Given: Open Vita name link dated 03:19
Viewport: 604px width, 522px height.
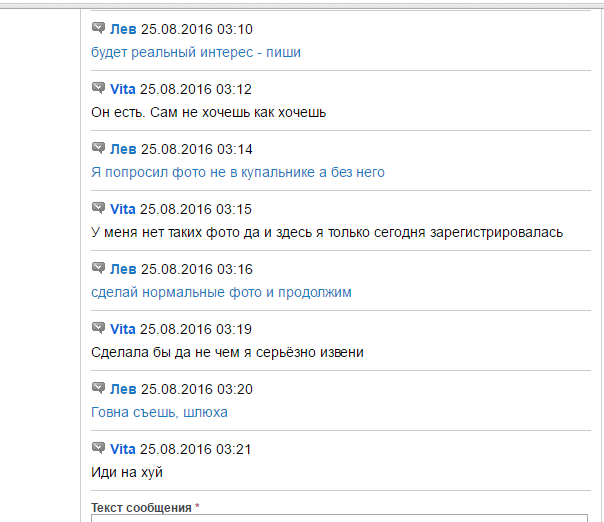Looking at the screenshot, I should pos(122,329).
